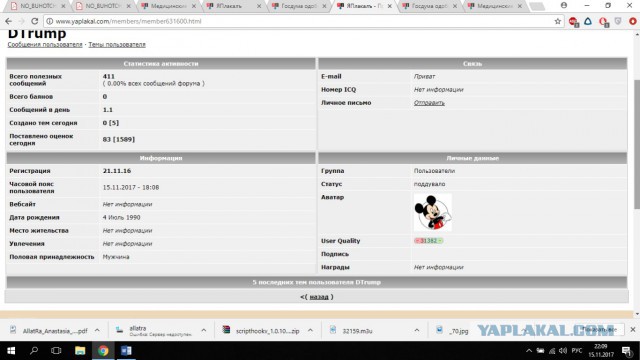Open taskbar search magnifier

pyautogui.click(x=34, y=351)
